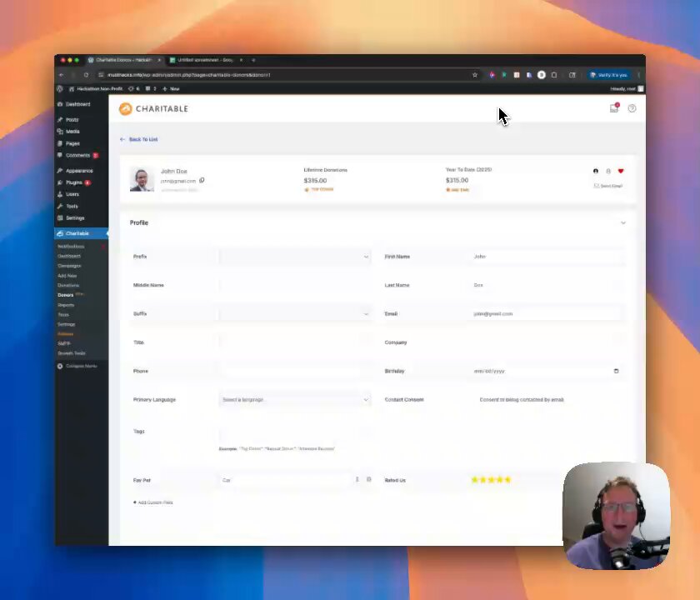This screenshot has width=700, height=600.
Task: Open the browser extensions puzzle icon
Action: point(554,75)
